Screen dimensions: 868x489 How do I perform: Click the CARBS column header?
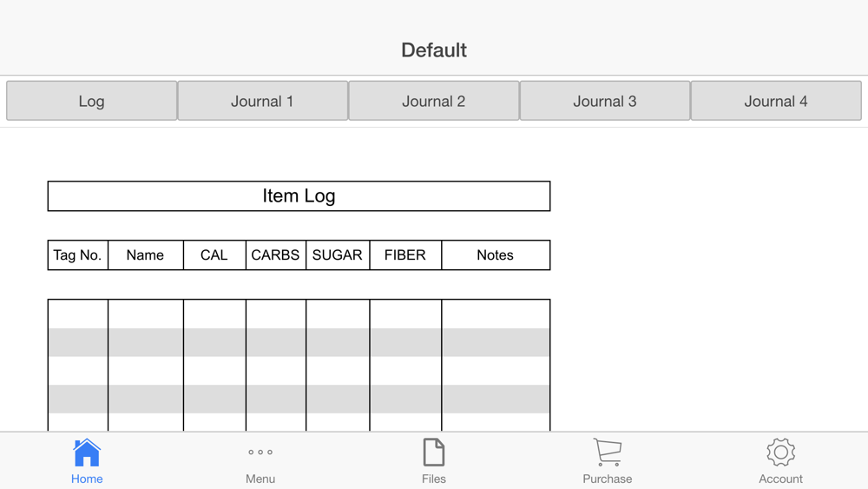coord(275,255)
